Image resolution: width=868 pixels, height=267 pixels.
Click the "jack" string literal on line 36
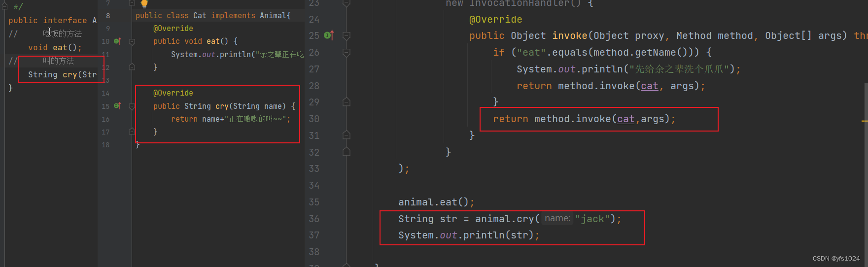[592, 219]
